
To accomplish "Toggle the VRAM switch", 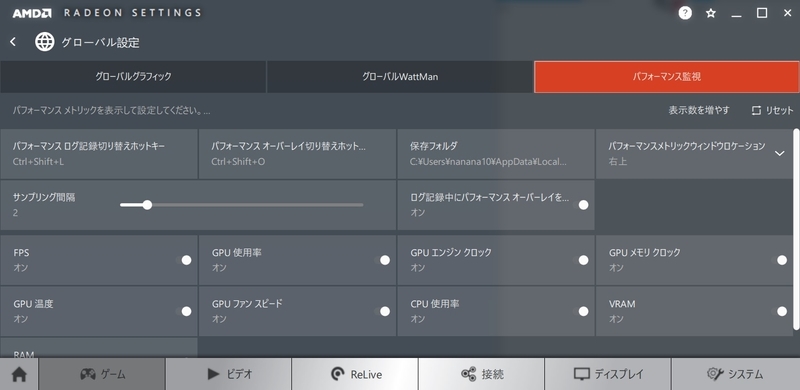I will coord(779,311).
